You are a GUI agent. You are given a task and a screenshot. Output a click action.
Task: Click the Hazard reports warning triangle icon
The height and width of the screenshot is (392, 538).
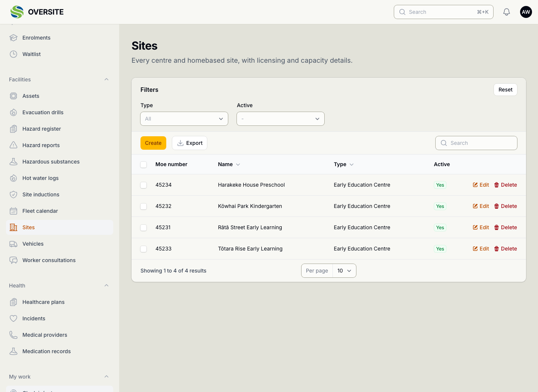tap(13, 145)
